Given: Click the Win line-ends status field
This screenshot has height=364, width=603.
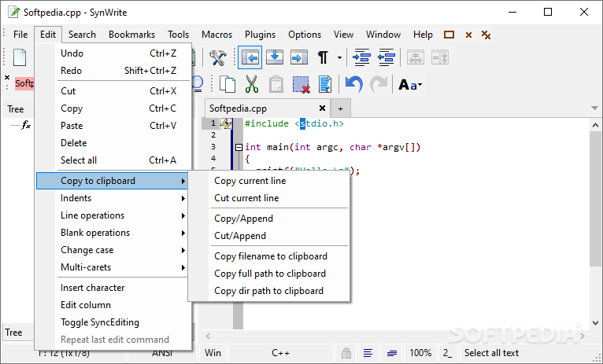Looking at the screenshot, I should [x=213, y=353].
